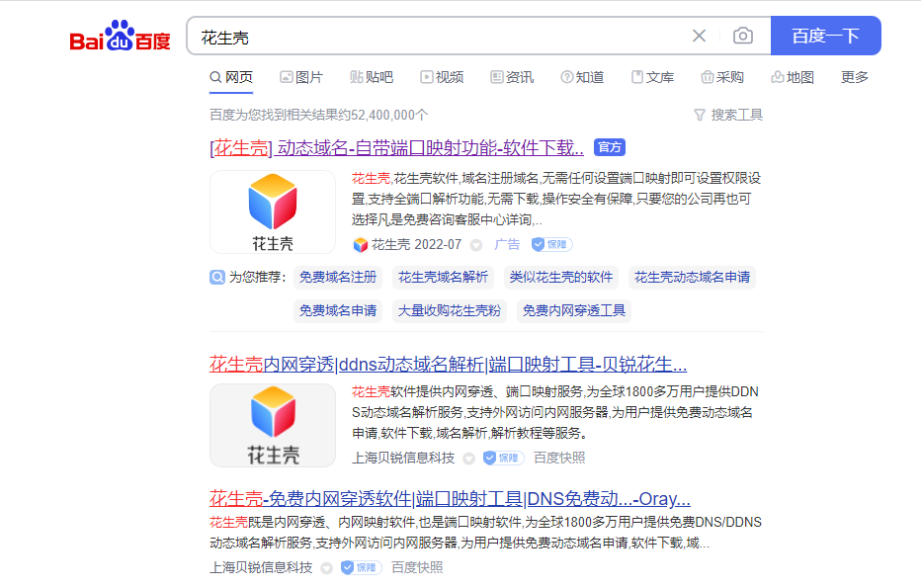Viewport: 921px width, 588px height.
Task: Click 上海贝锐信息科技 source in third result
Action: pos(262,567)
